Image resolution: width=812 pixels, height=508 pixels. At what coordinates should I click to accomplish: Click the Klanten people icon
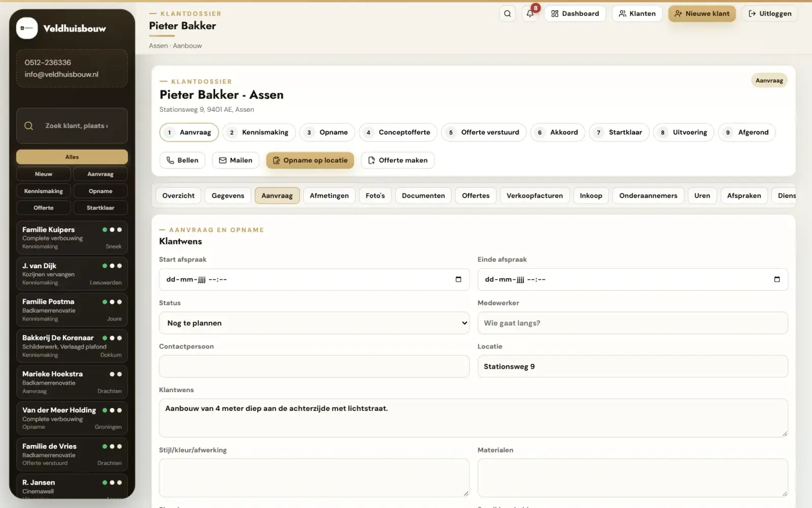click(622, 14)
